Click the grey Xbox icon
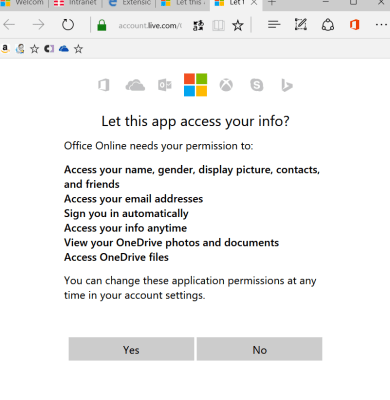The height and width of the screenshot is (400, 390). [226, 85]
